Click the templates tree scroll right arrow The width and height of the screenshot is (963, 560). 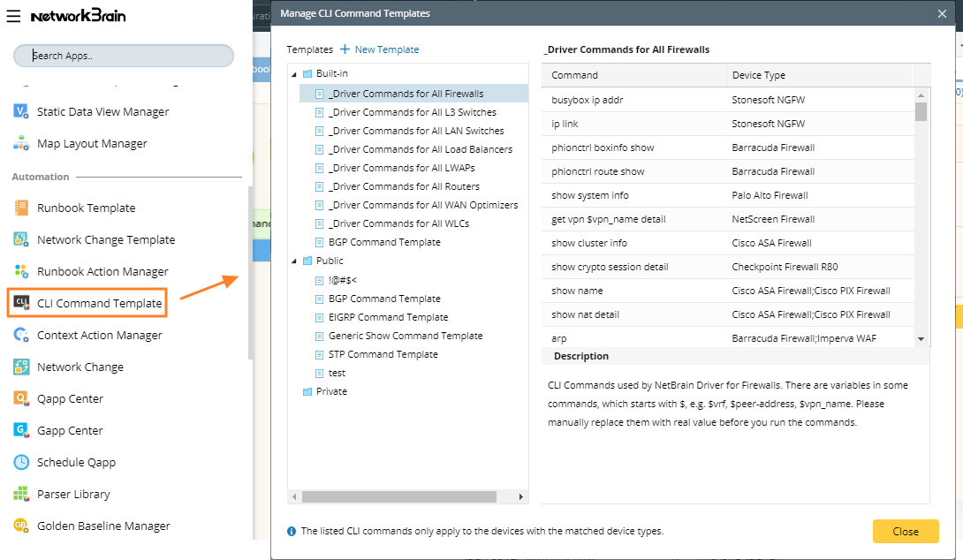click(520, 496)
